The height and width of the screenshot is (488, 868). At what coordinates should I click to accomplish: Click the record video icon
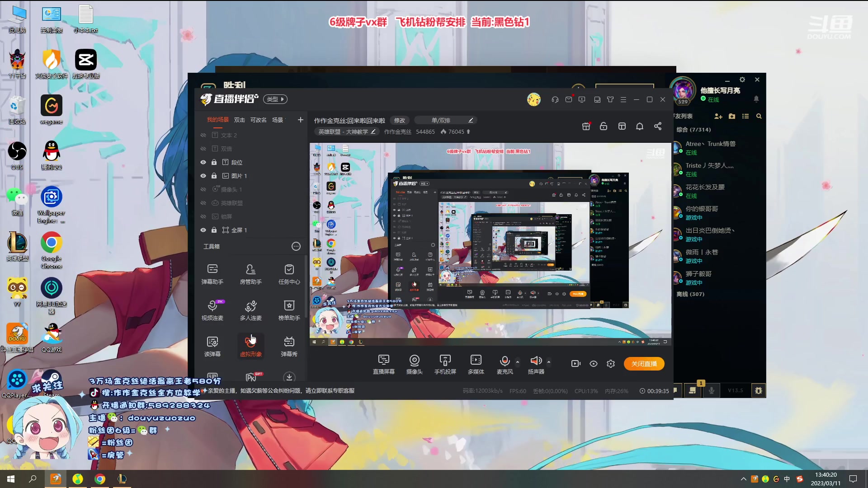coord(576,364)
